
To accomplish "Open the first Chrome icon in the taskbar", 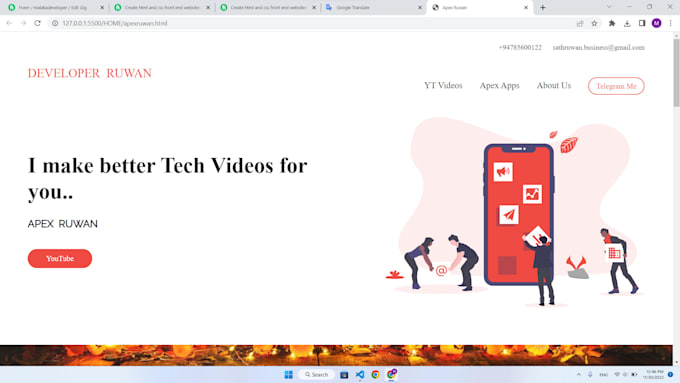I will pyautogui.click(x=375, y=374).
